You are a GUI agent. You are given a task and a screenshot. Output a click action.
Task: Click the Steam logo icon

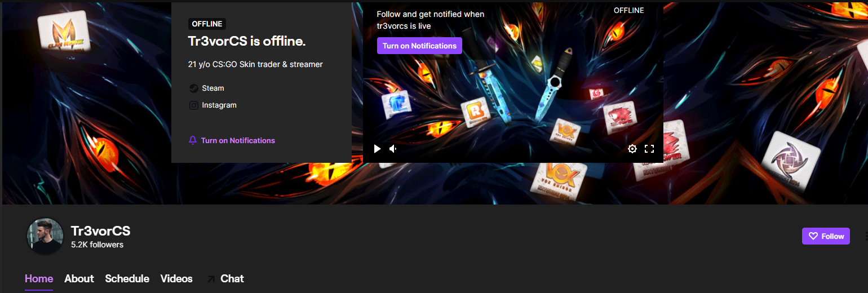coord(193,88)
